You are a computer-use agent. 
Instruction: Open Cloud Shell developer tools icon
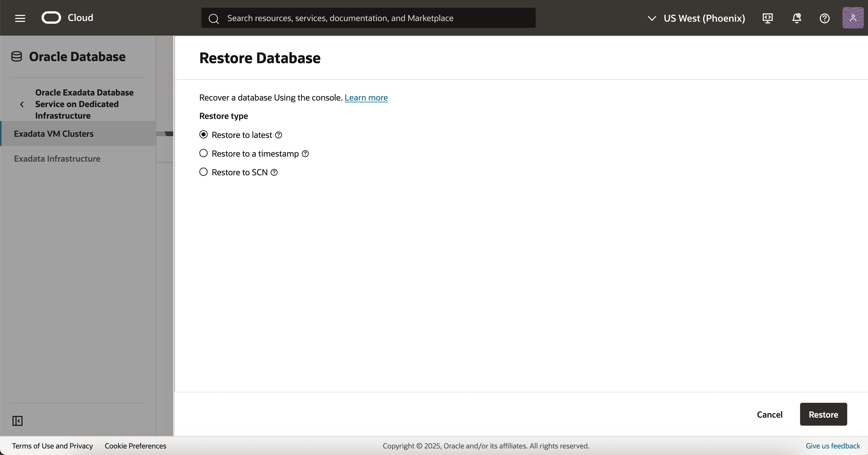coord(768,18)
